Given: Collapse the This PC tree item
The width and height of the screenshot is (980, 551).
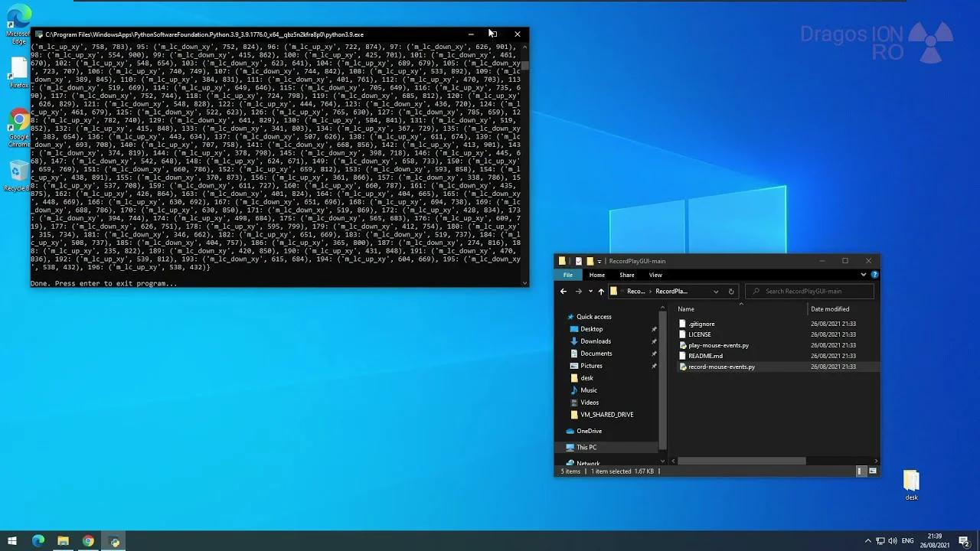Looking at the screenshot, I should pos(562,447).
